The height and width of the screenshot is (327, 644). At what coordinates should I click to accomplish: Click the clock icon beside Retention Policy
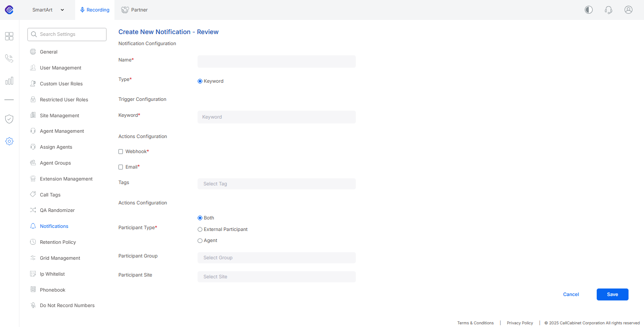coord(33,242)
